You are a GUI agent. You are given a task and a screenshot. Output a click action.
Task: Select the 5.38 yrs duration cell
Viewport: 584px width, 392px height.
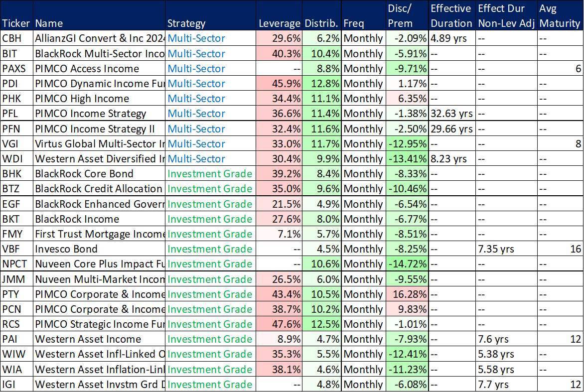pos(506,354)
